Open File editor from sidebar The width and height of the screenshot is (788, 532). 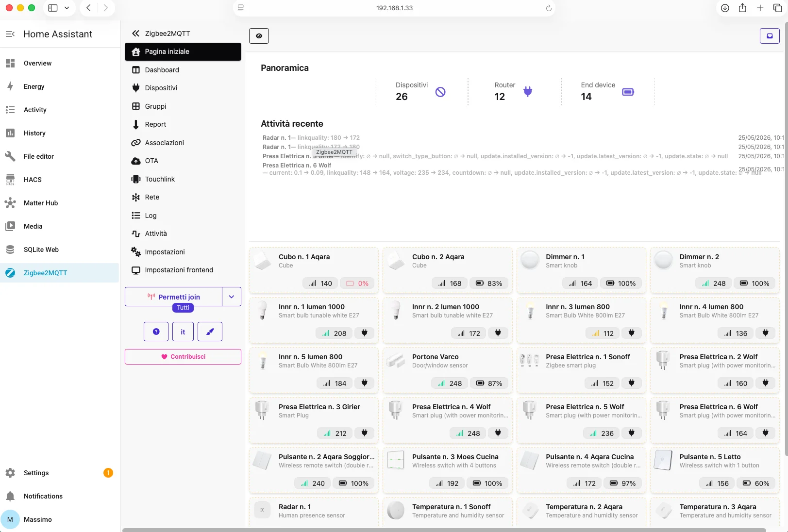coord(59,156)
